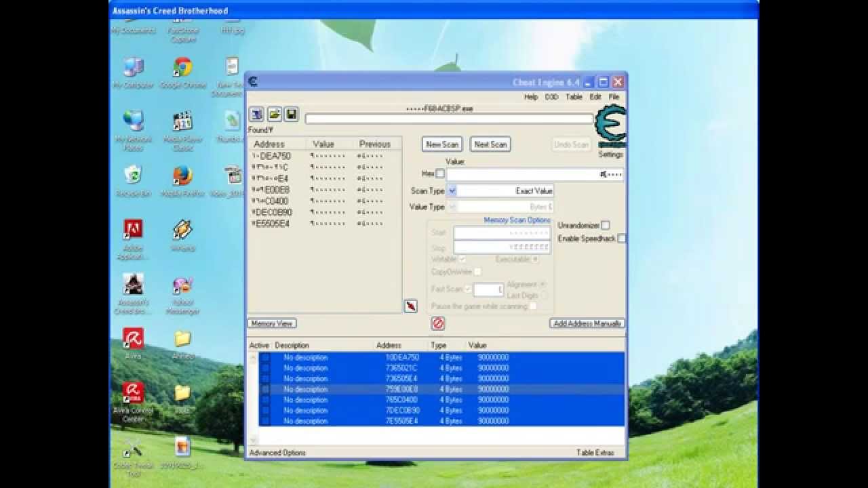The width and height of the screenshot is (868, 488).
Task: Select found address row E5505E4
Action: tap(325, 223)
